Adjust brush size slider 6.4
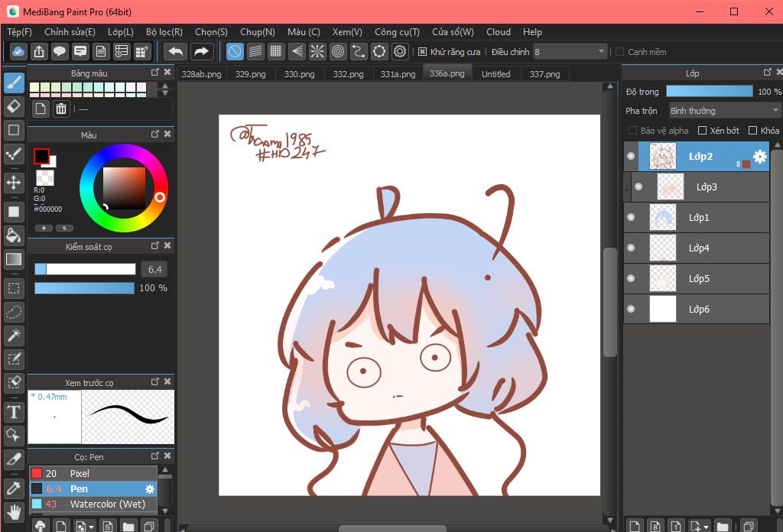Viewport: 783px width, 532px height. [x=85, y=270]
